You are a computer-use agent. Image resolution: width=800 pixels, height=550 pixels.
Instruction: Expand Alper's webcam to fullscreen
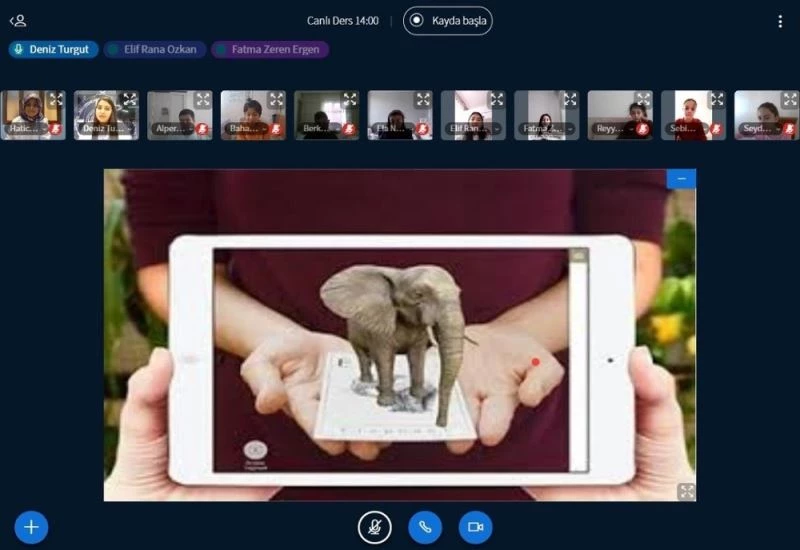pos(203,99)
